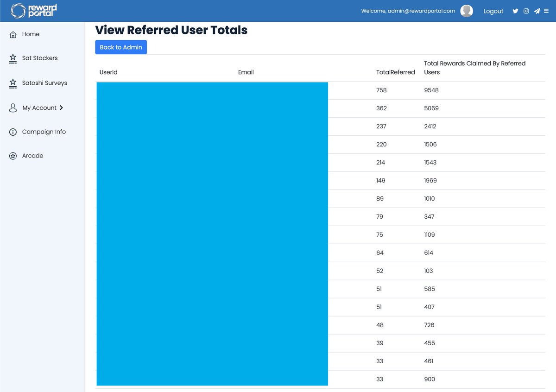Select the 1506 rewards cell
The width and height of the screenshot is (556, 392).
tap(430, 145)
